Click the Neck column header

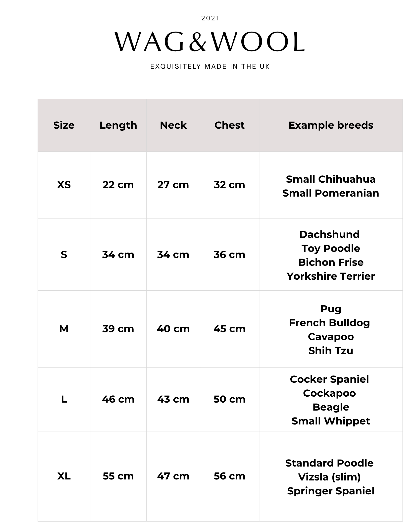[x=173, y=125]
